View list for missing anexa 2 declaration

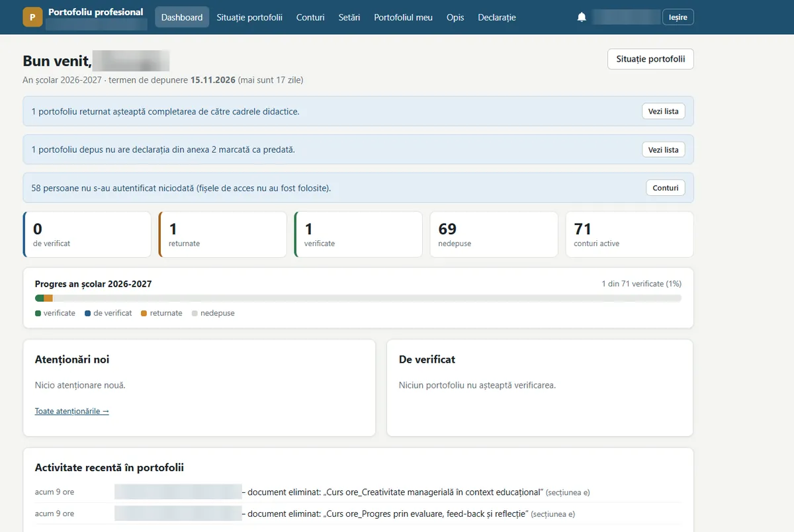(x=664, y=150)
